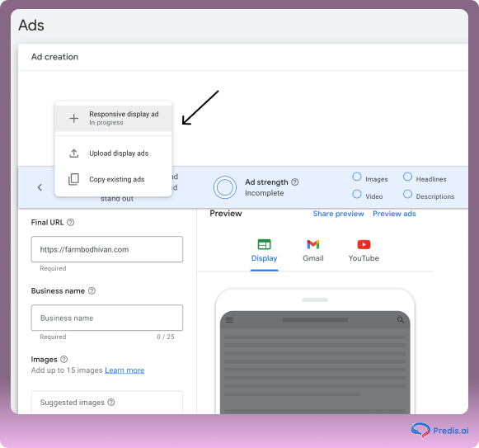Click the plus icon for Responsive display ad
This screenshot has width=479, height=448.
(x=73, y=118)
